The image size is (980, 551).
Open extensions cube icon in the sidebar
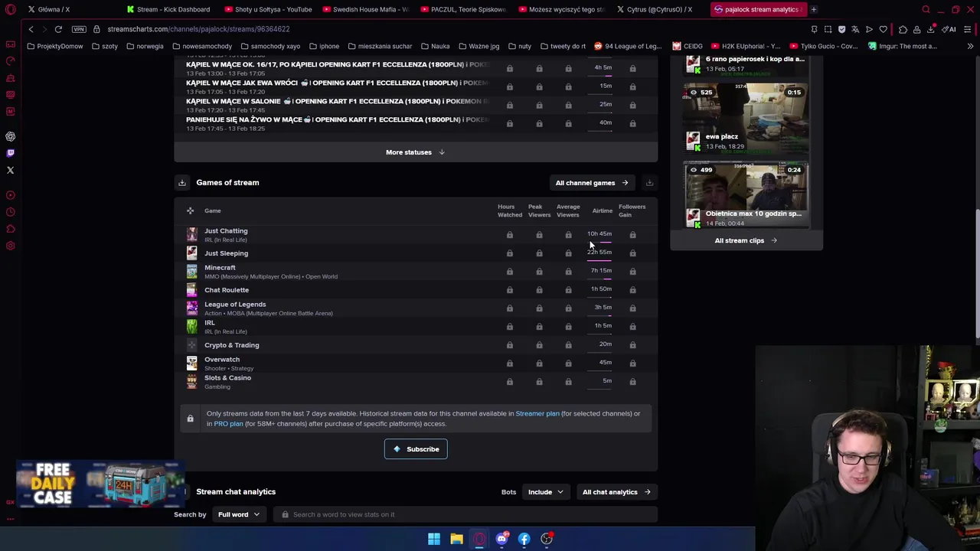(x=11, y=229)
